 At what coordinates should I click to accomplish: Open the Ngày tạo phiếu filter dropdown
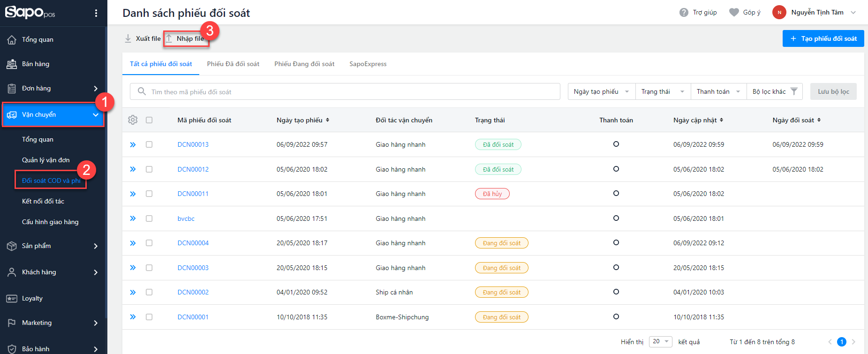coord(601,92)
